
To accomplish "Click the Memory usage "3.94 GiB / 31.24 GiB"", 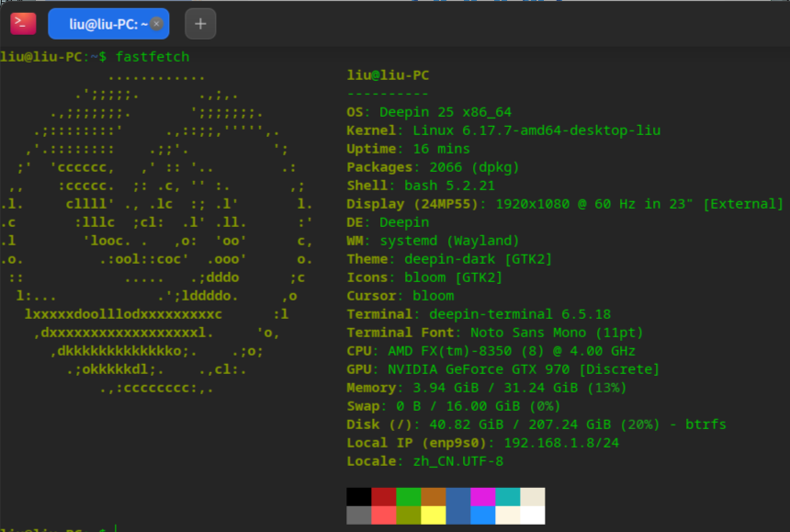I will point(495,388).
